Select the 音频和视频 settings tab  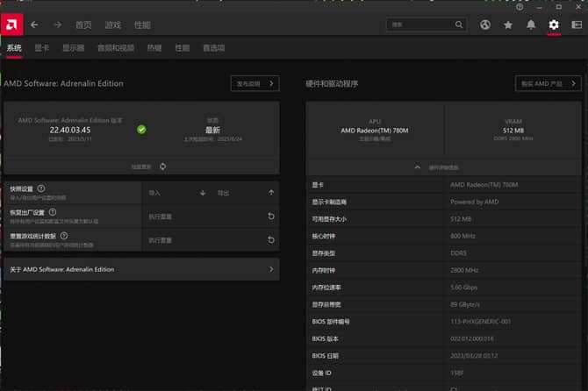coord(116,48)
